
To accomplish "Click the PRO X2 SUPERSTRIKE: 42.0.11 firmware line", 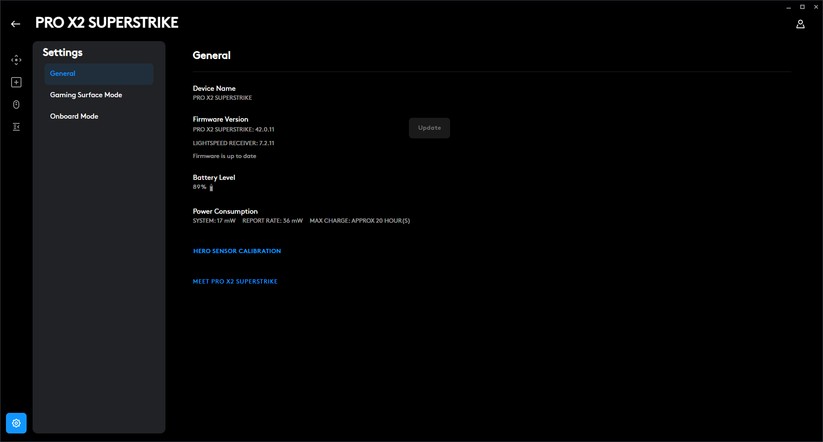I will point(233,129).
